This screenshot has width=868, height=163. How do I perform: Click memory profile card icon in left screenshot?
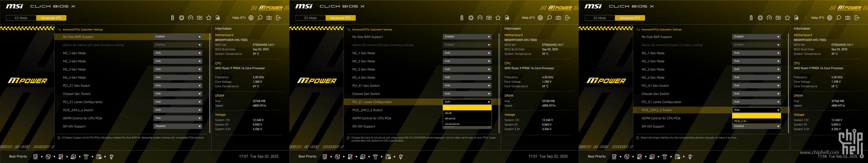point(200,18)
